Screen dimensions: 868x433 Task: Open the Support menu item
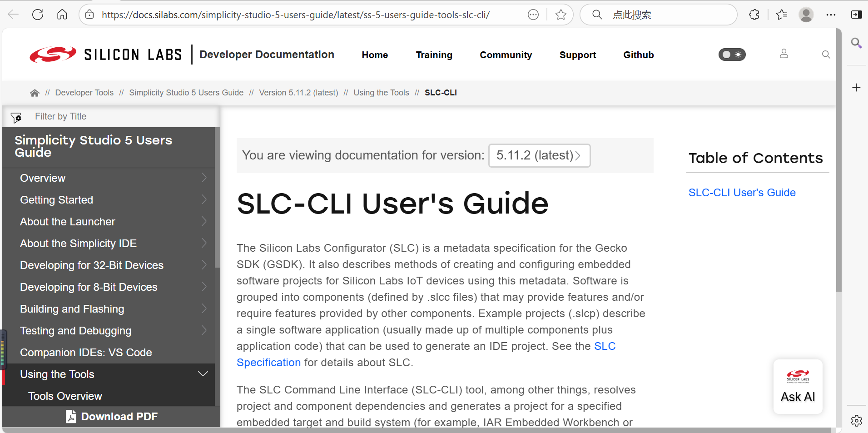pos(577,55)
